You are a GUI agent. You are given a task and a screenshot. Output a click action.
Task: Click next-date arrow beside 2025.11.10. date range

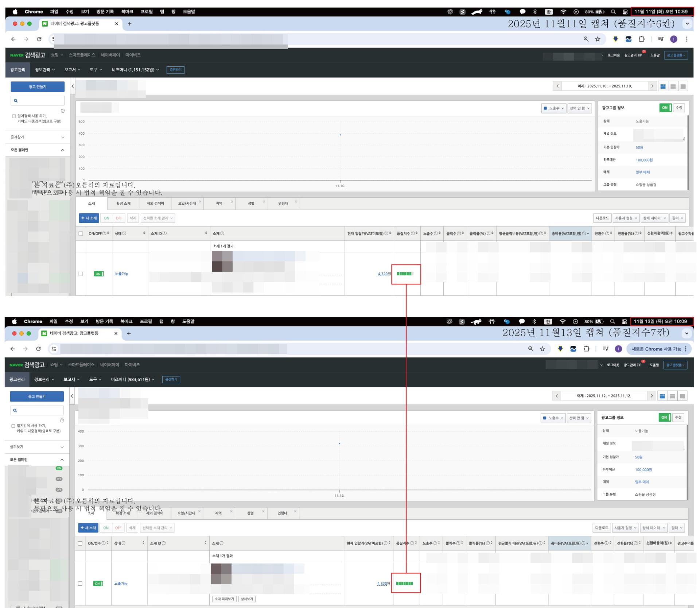coord(652,86)
